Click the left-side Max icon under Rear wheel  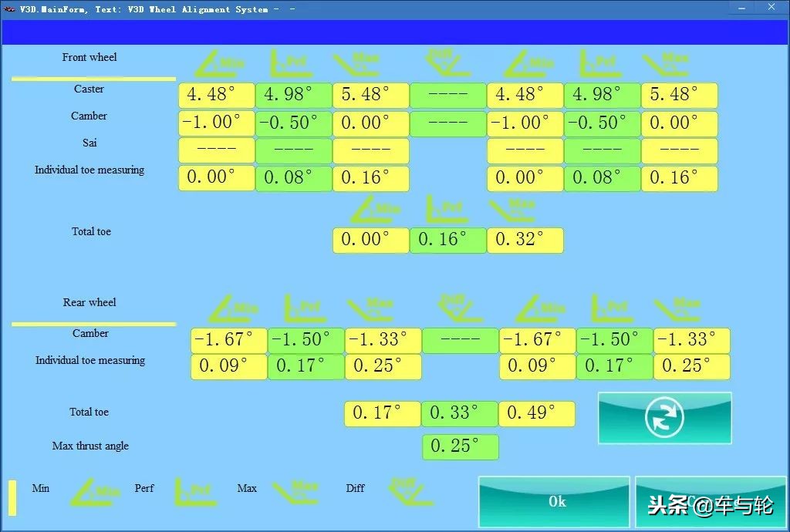370,308
